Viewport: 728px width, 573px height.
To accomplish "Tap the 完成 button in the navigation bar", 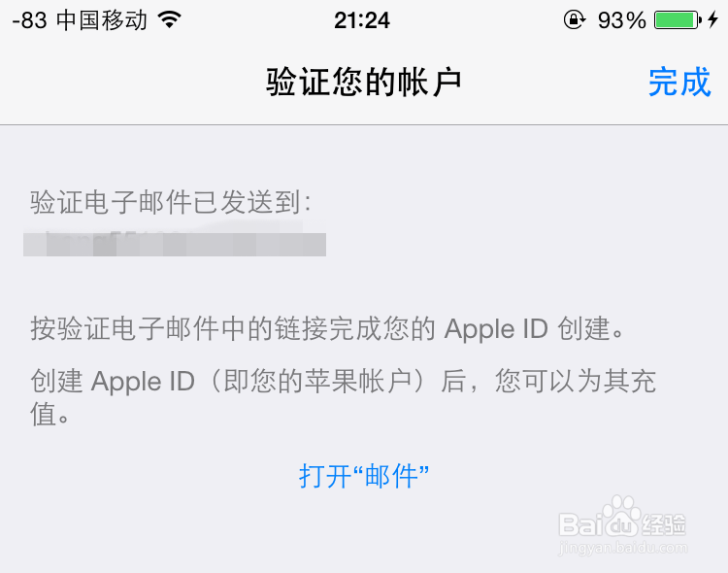I will [679, 83].
